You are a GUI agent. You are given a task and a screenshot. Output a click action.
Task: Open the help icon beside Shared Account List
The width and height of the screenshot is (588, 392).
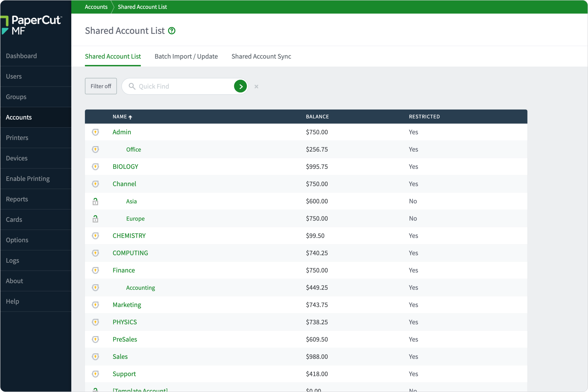172,31
